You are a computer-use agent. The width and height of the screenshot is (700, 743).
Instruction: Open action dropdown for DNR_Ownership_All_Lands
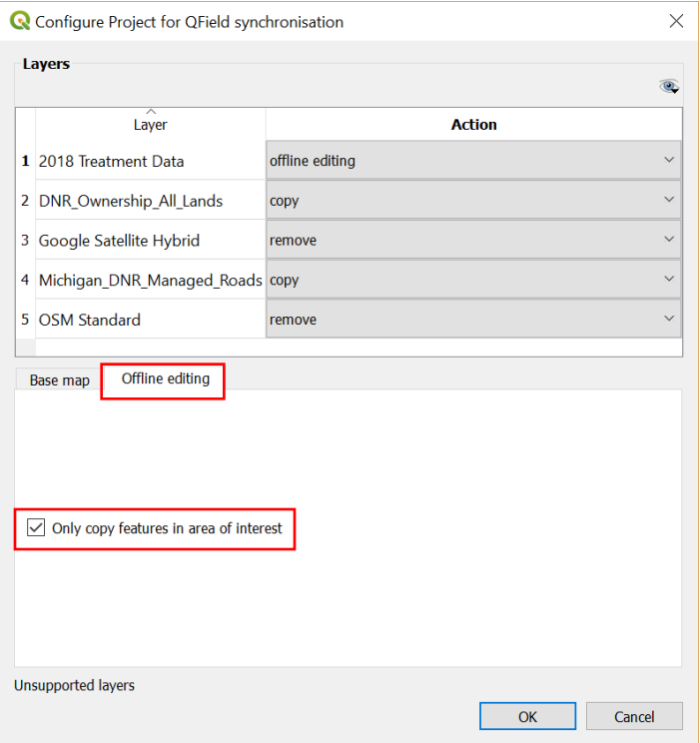pos(473,200)
